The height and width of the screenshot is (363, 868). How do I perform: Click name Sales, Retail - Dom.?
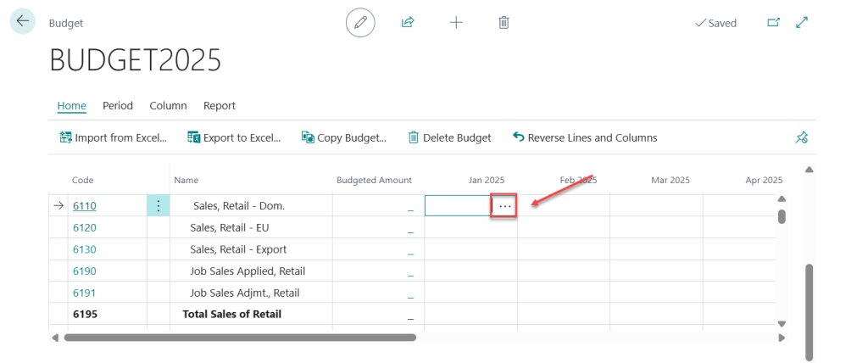point(238,206)
